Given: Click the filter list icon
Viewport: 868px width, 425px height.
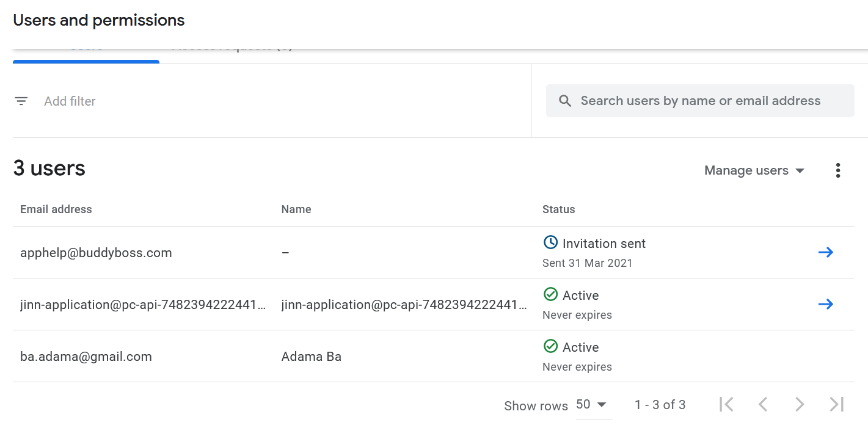Looking at the screenshot, I should [x=21, y=101].
